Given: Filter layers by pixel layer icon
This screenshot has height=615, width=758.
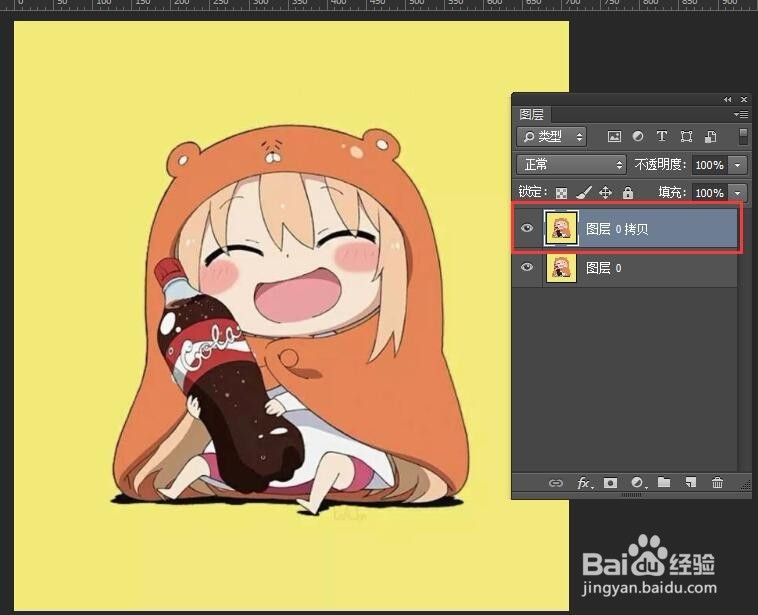Looking at the screenshot, I should [x=614, y=137].
